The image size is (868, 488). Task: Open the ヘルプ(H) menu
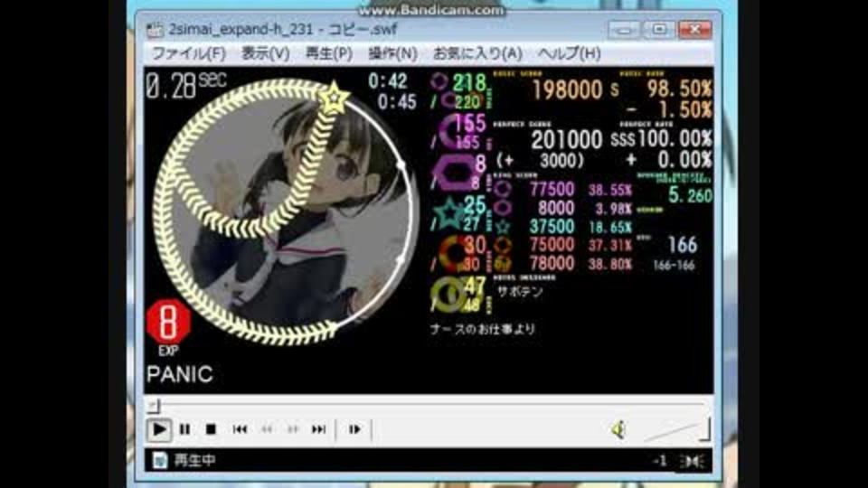coord(569,53)
